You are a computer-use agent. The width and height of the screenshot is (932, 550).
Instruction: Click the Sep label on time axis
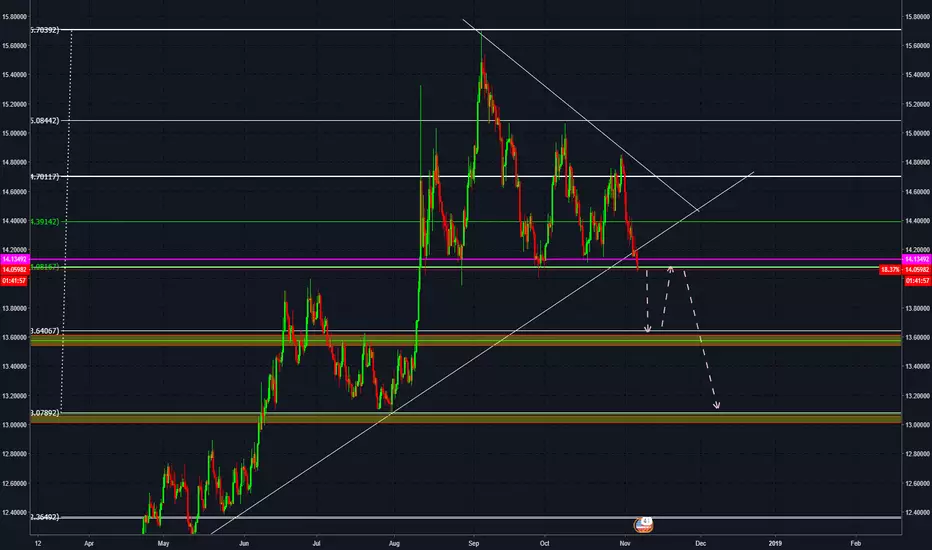coord(474,543)
